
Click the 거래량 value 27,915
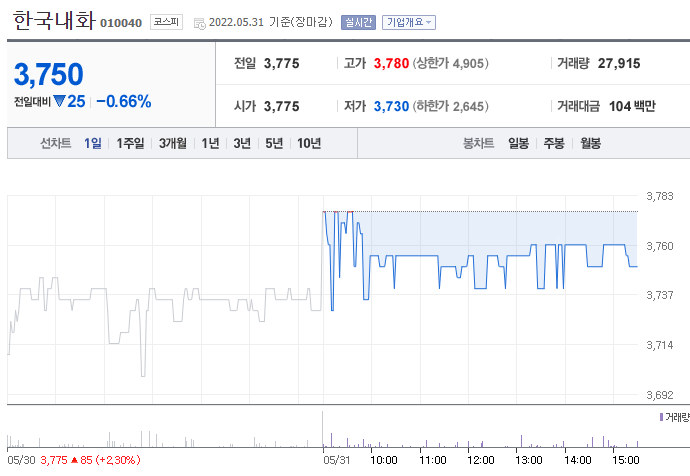[619, 63]
